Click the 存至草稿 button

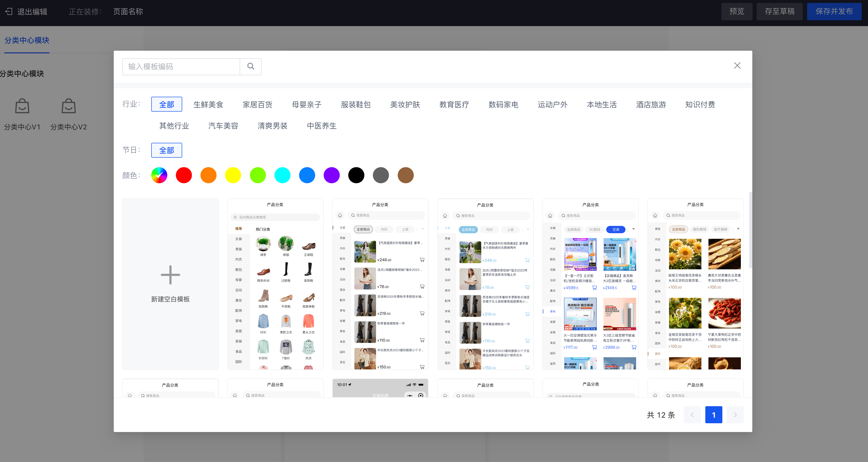(779, 11)
